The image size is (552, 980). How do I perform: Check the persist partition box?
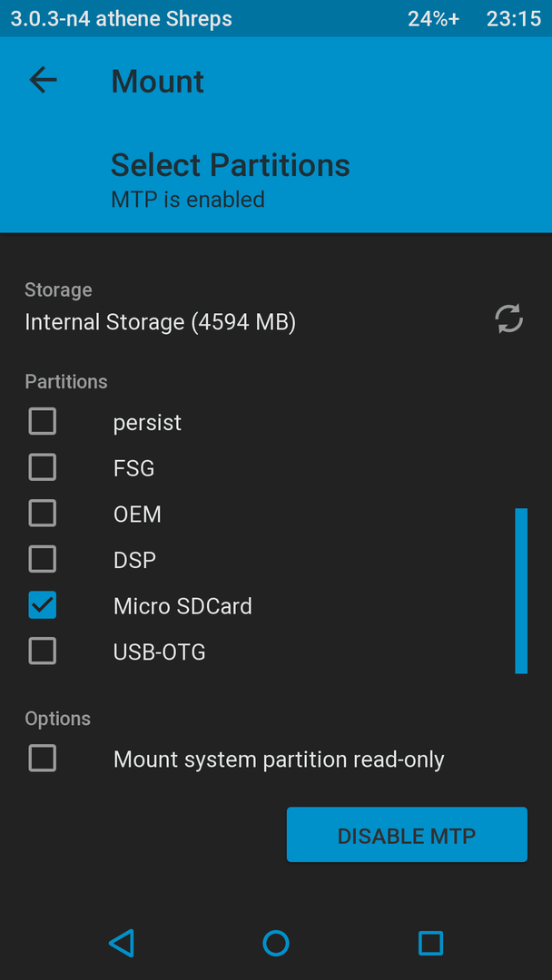43,421
